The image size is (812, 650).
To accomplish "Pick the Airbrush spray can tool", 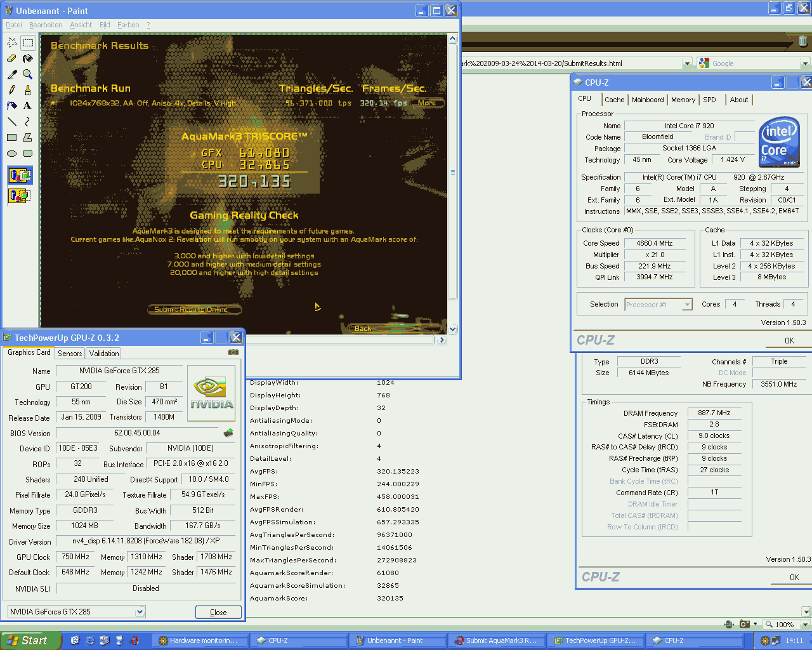I will 12,106.
